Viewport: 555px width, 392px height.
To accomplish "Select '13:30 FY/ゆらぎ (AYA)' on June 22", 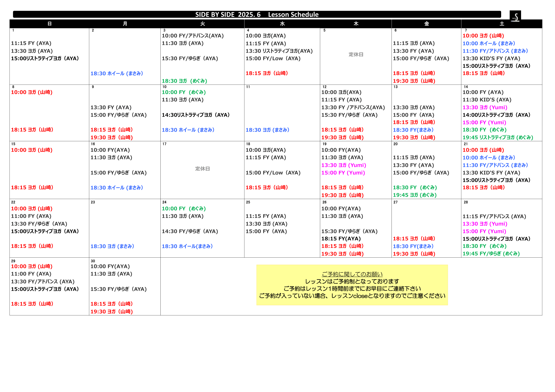I will pyautogui.click(x=39, y=224).
